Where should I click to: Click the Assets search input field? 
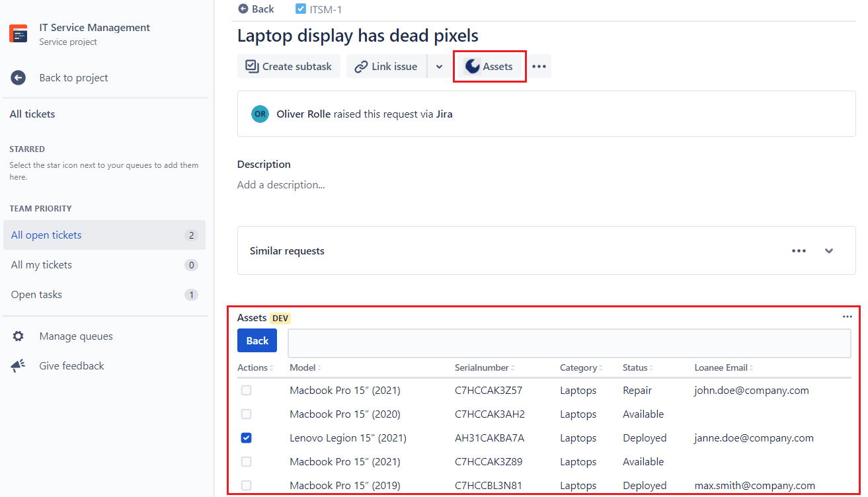pyautogui.click(x=569, y=344)
